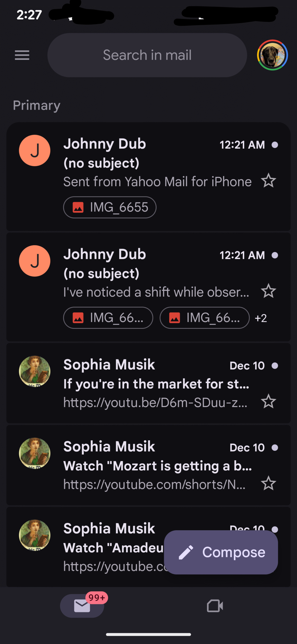Open first IMG_66... attachment in second email
Image resolution: width=297 pixels, height=644 pixels.
coord(108,318)
